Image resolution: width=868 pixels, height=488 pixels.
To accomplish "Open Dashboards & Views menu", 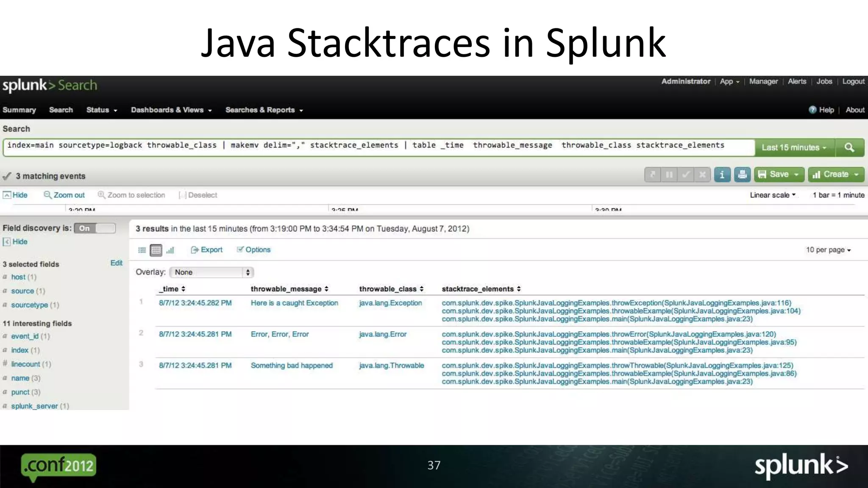I will pos(171,110).
